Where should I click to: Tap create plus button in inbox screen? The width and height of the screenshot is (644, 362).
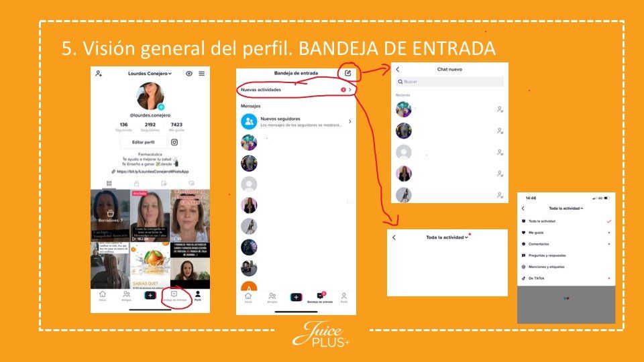296,297
